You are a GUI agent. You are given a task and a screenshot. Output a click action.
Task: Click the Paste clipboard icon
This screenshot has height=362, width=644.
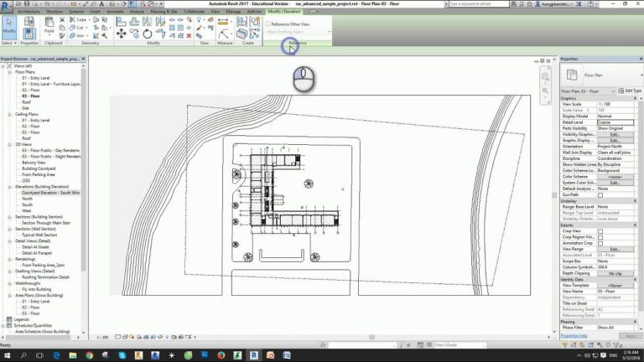pos(48,27)
